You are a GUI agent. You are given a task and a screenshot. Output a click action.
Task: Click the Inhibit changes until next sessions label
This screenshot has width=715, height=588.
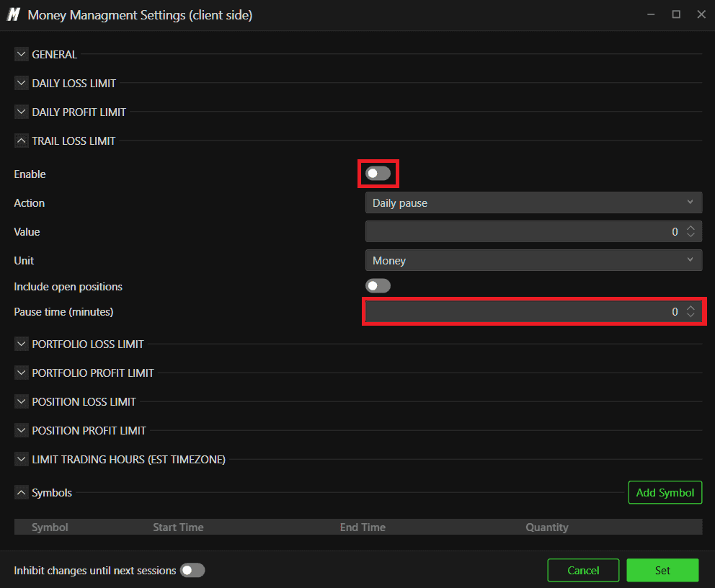pos(95,570)
